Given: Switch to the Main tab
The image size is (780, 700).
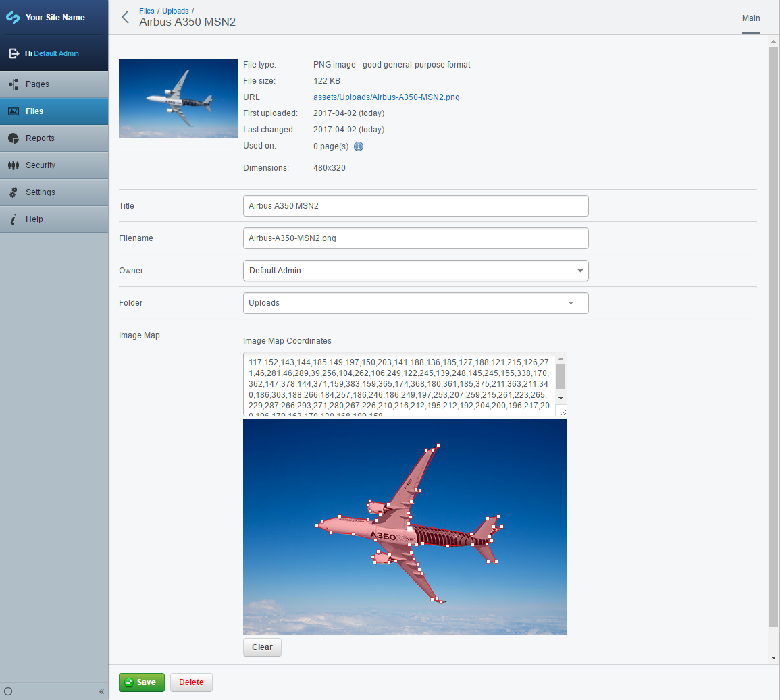Looking at the screenshot, I should coord(751,18).
